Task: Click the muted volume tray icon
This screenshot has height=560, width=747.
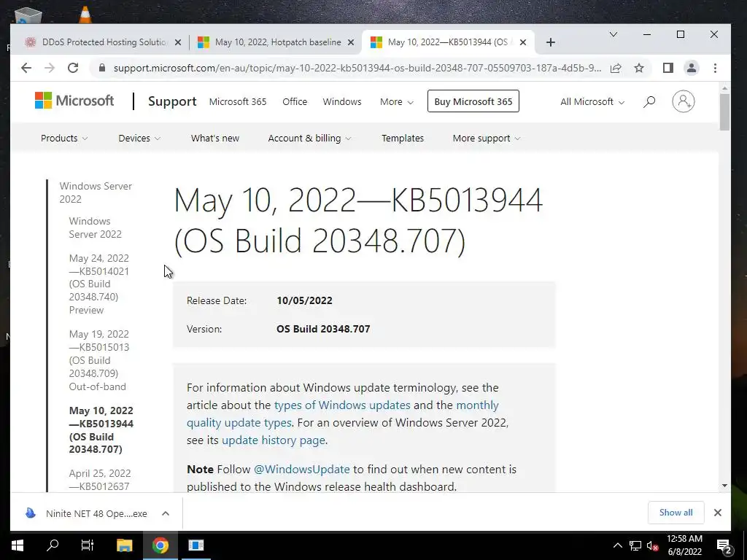Action: tap(652, 545)
